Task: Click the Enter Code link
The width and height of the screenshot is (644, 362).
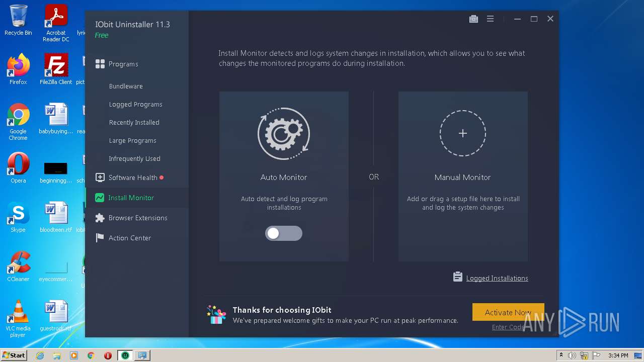Action: pos(509,327)
